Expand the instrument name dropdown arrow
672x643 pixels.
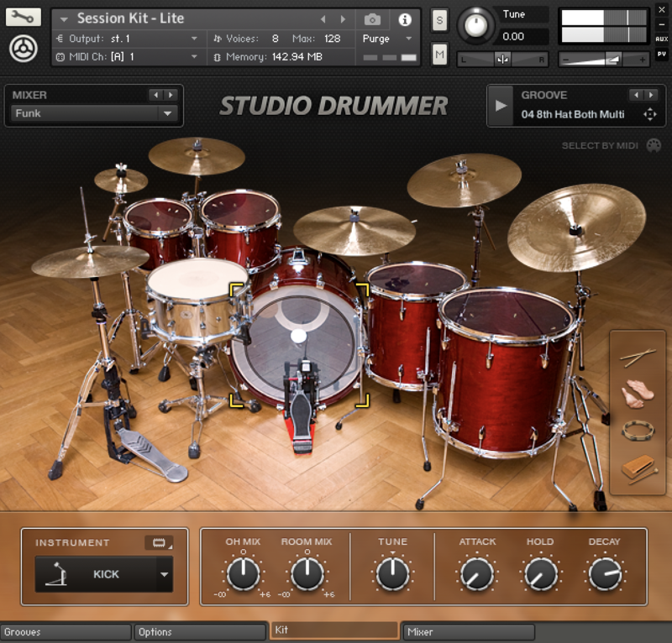64,19
